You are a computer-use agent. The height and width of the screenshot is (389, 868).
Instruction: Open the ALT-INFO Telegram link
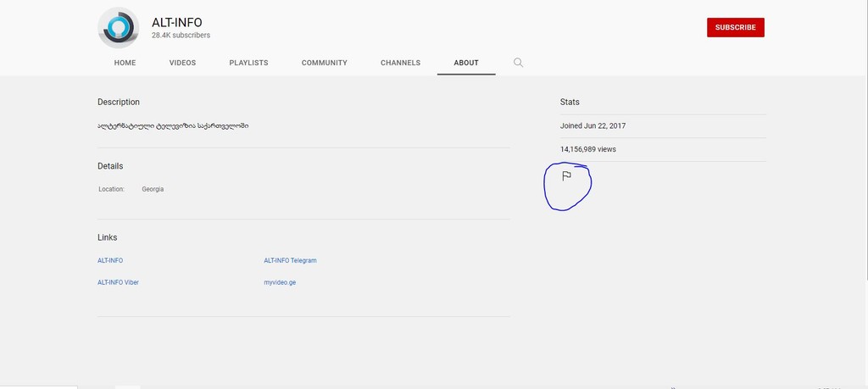point(290,261)
